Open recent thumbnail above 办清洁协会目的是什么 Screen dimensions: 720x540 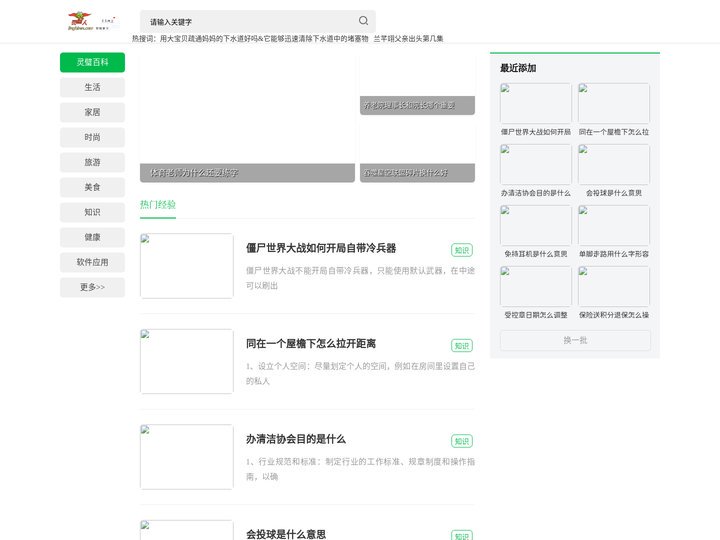pyautogui.click(x=535, y=164)
